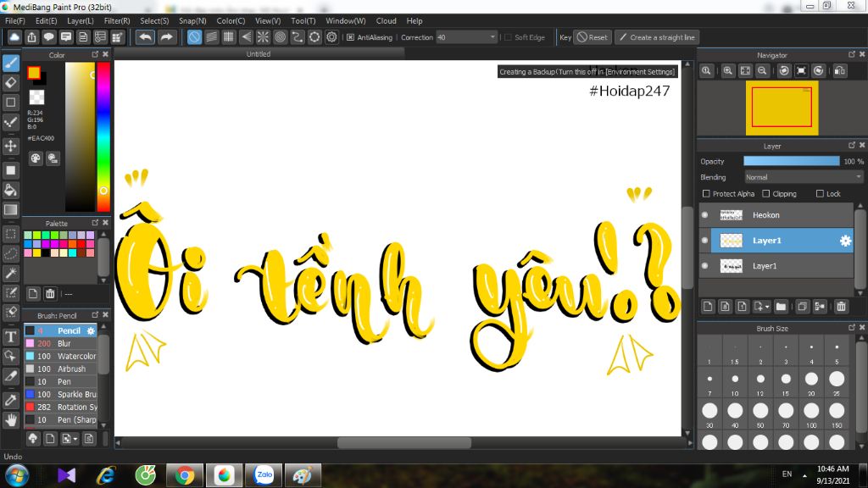Image resolution: width=868 pixels, height=488 pixels.
Task: Select the Airbrush brush
Action: (61, 369)
